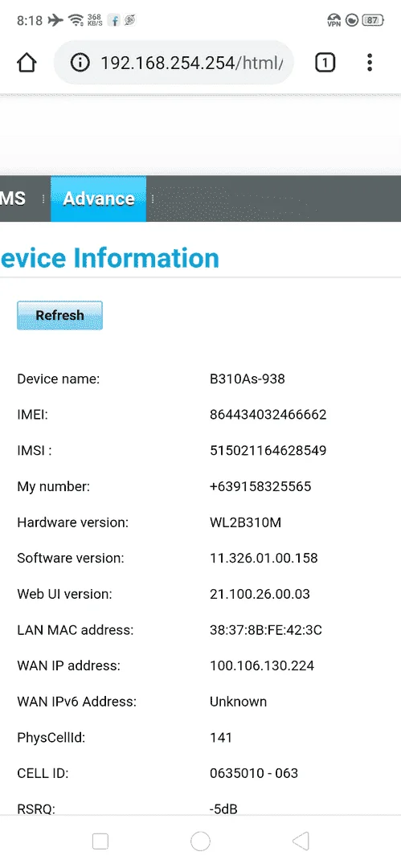
Task: Click the 'WAN IP address:' label
Action: [68, 665]
